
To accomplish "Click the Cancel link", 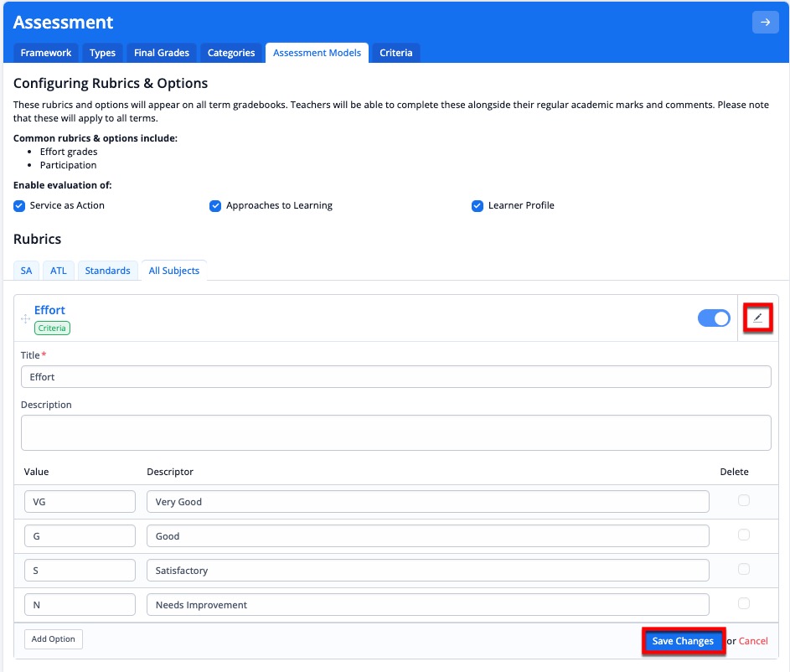I will point(752,641).
